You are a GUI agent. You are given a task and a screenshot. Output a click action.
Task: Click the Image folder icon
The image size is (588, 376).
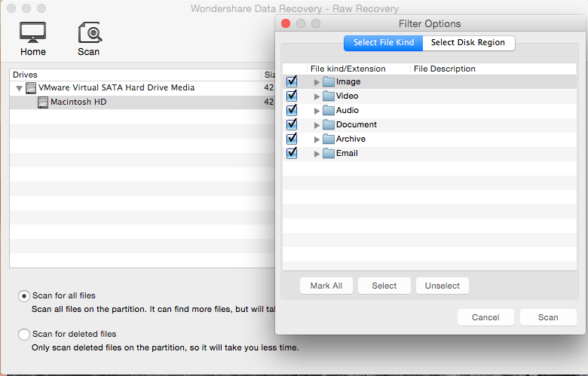[x=329, y=81]
